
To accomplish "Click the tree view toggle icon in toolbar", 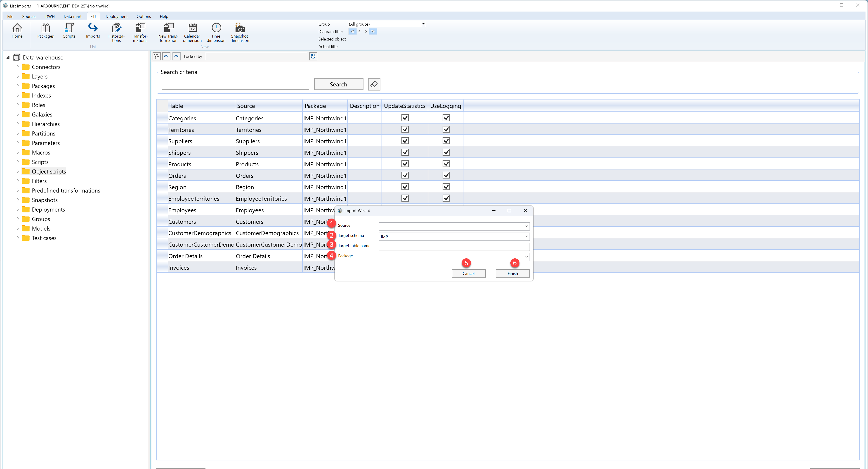I will click(157, 56).
